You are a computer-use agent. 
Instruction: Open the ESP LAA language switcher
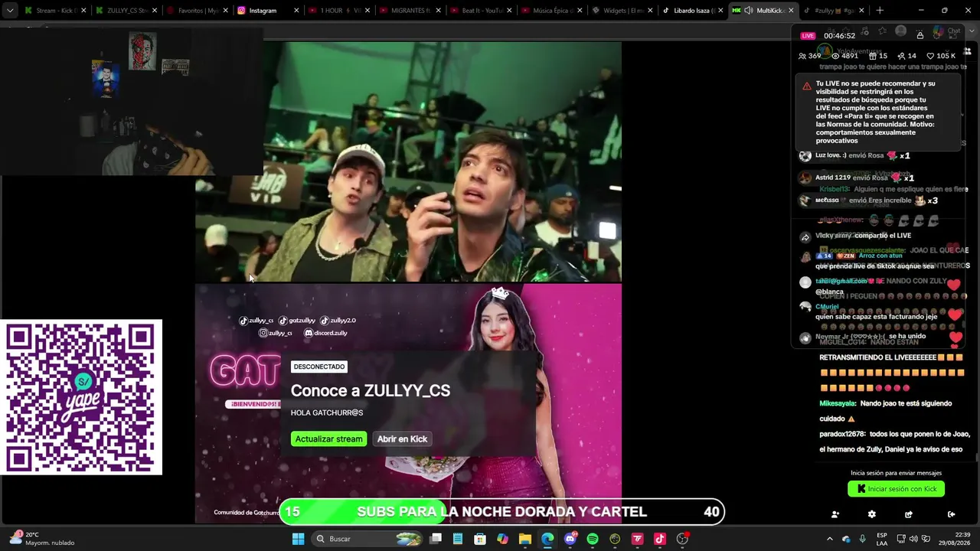click(x=882, y=539)
